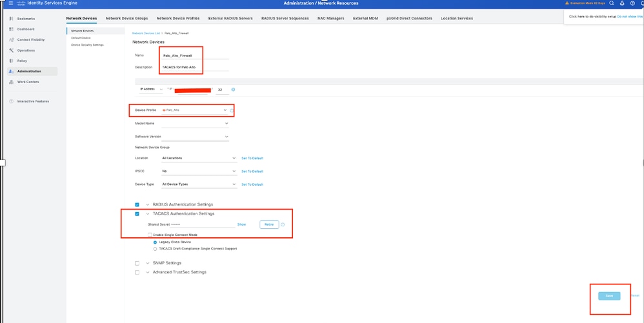Click Show next to Shared Secret
The height and width of the screenshot is (323, 644).
pos(241,224)
